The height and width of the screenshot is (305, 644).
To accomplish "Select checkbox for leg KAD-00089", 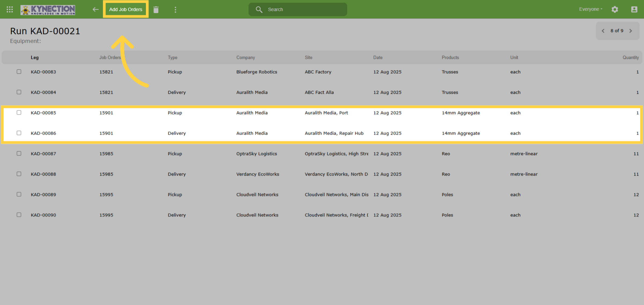I will pyautogui.click(x=19, y=194).
